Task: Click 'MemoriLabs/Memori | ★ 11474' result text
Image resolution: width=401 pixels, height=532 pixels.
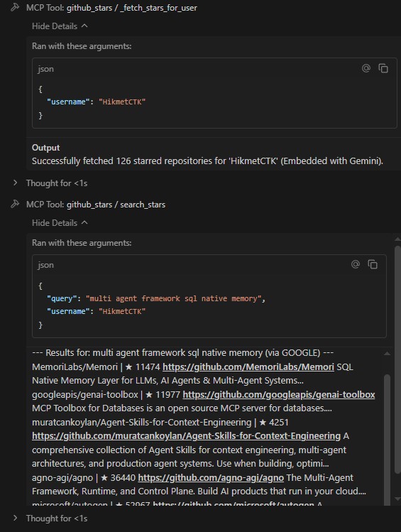Action: pyautogui.click(x=96, y=367)
